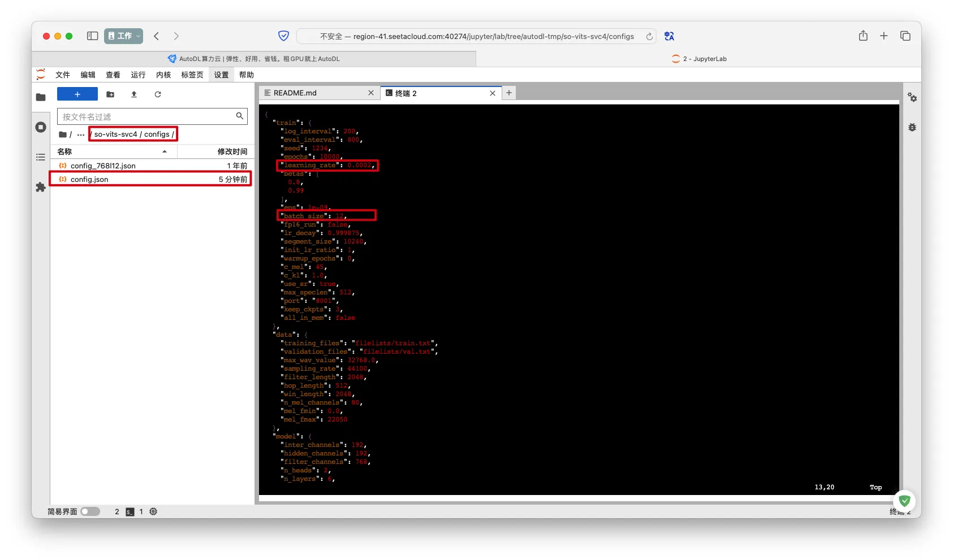Switch to the AutoDL 算力云 browser tab

click(x=254, y=59)
